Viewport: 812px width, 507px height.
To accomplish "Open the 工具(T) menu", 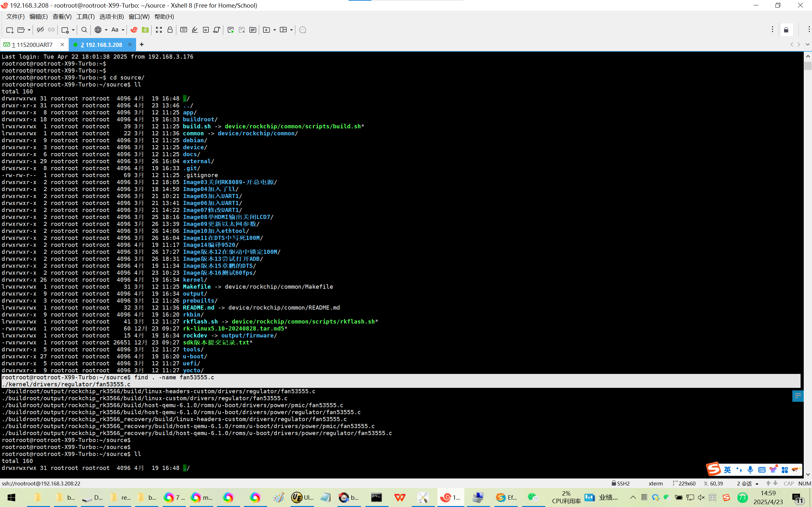I will [x=85, y=16].
